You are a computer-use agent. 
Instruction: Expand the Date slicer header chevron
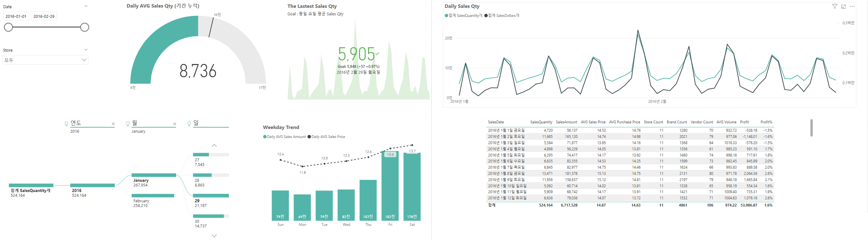[86, 6]
